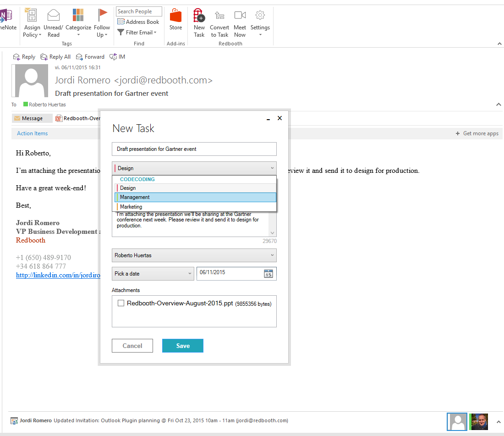
Task: Click the Convert to Task icon
Action: tap(219, 17)
